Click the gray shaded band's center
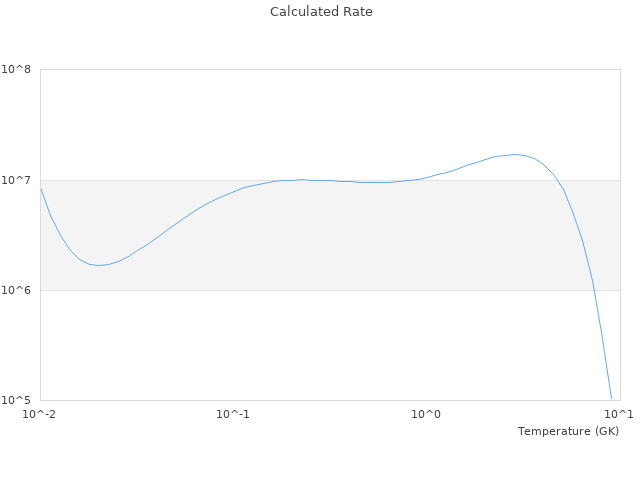The height and width of the screenshot is (480, 640). pyautogui.click(x=330, y=235)
